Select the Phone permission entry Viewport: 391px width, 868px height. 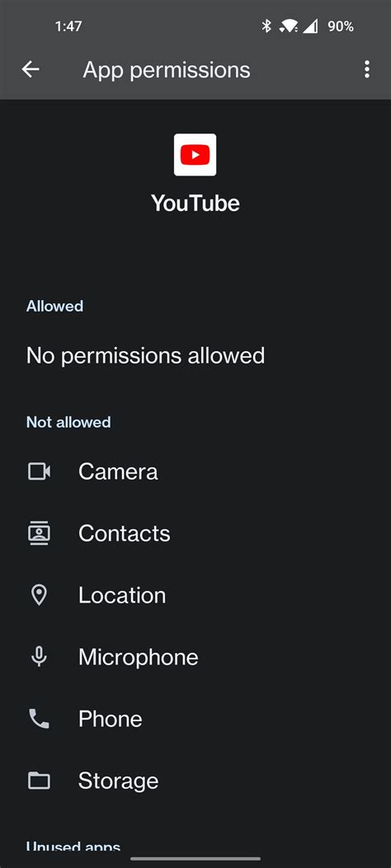[x=195, y=719]
